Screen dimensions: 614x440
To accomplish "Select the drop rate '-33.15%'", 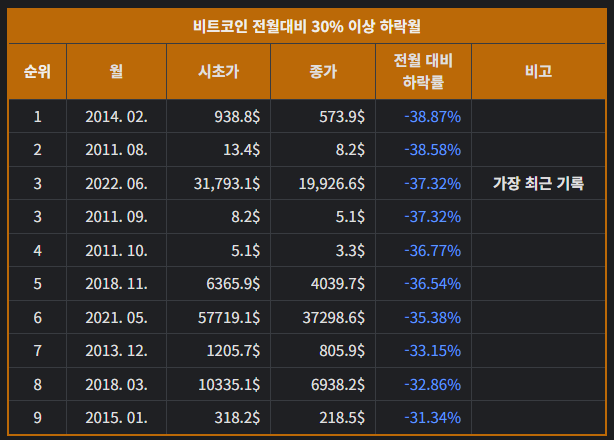I will point(433,351).
